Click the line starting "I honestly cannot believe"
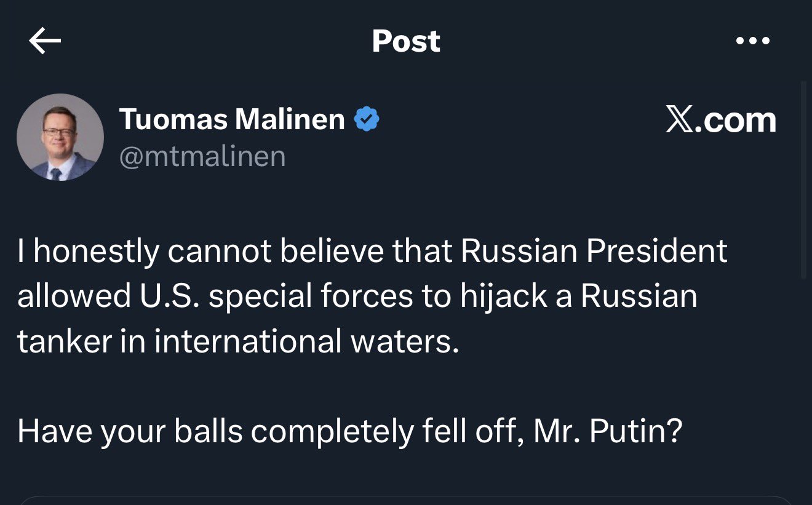This screenshot has width=812, height=505. click(x=372, y=251)
